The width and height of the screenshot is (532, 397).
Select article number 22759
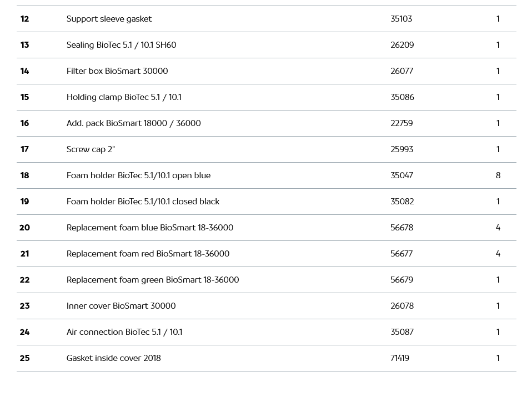(401, 123)
